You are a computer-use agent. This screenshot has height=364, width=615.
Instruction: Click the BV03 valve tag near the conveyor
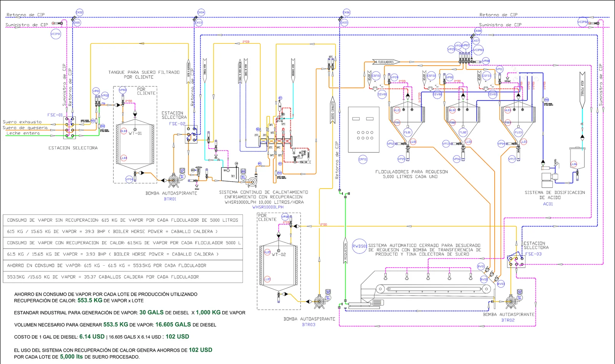[x=501, y=284]
